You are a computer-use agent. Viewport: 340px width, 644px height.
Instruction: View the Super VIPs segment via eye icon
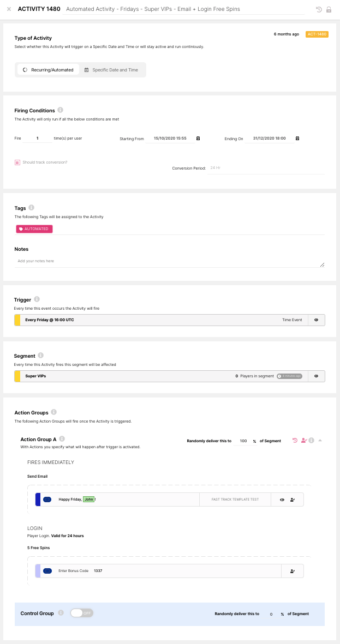pos(316,376)
